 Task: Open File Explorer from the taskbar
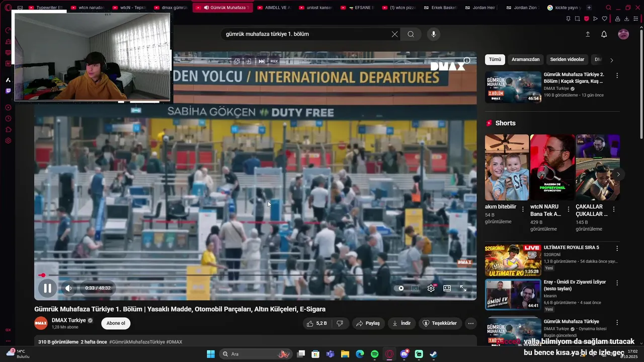point(345,354)
